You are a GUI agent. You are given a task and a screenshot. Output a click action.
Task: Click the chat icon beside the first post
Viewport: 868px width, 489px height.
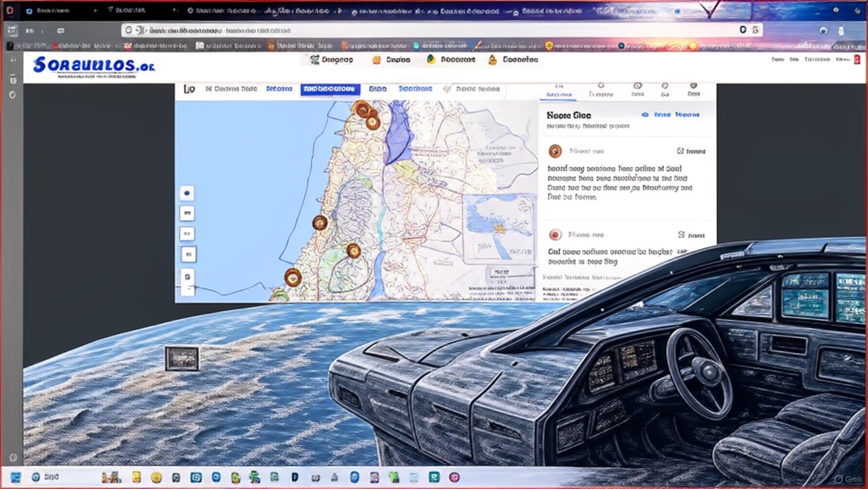click(x=681, y=151)
